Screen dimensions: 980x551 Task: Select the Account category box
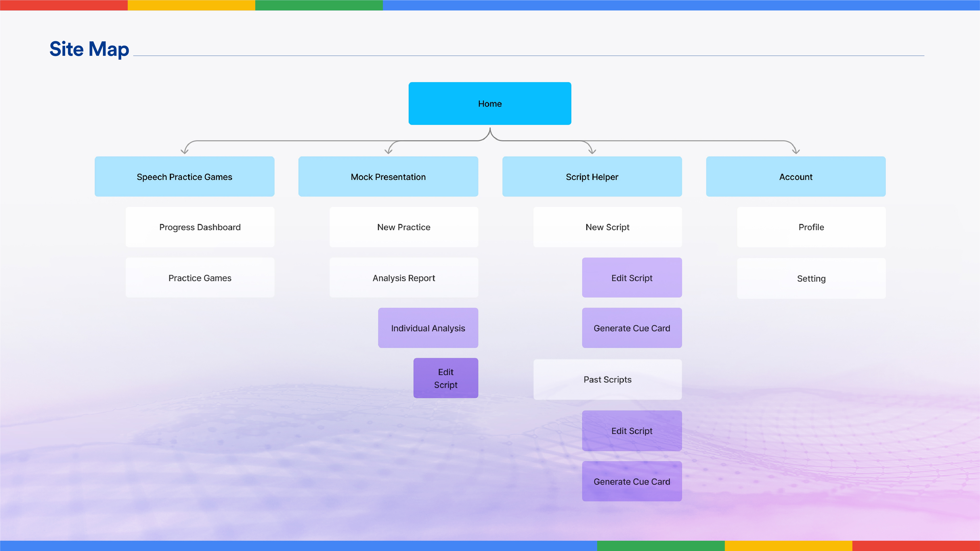pyautogui.click(x=796, y=177)
